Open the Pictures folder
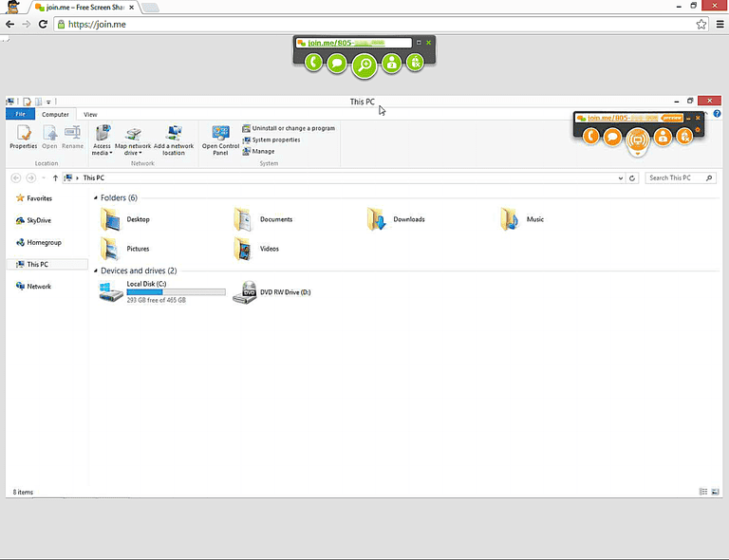Screen dimensions: 729x560 (x=125, y=249)
